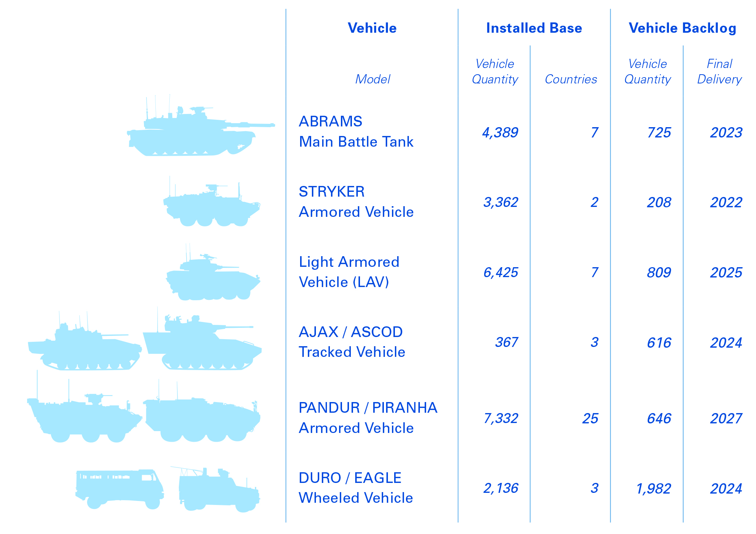
Task: Click the backlog quantity 1,982
Action: click(x=653, y=488)
